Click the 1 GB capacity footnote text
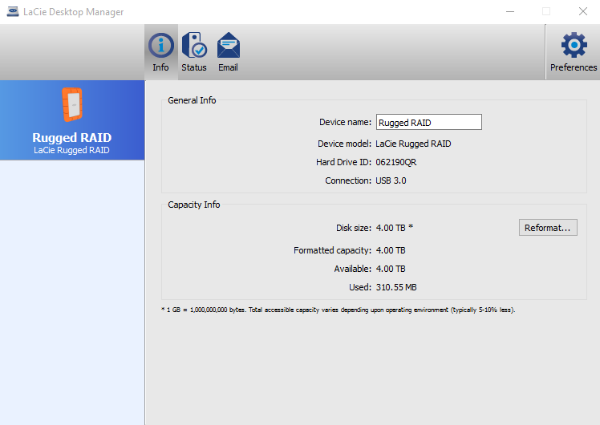The width and height of the screenshot is (600, 425). tap(338, 310)
